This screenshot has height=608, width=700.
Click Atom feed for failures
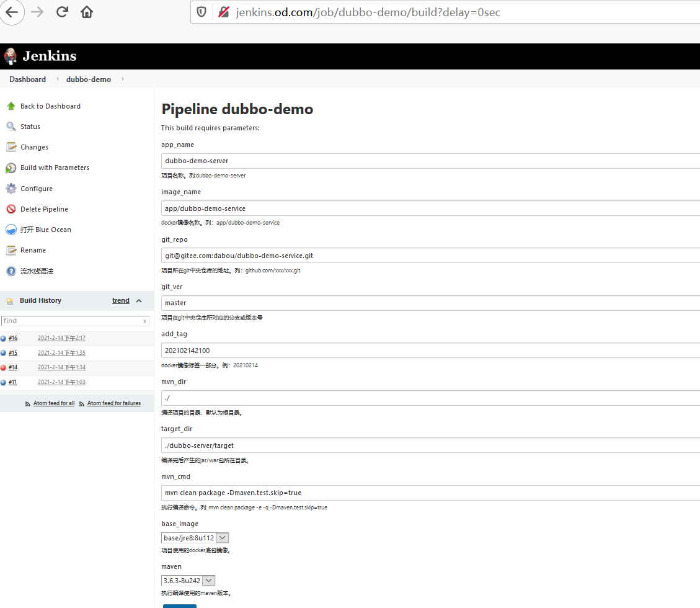click(114, 403)
